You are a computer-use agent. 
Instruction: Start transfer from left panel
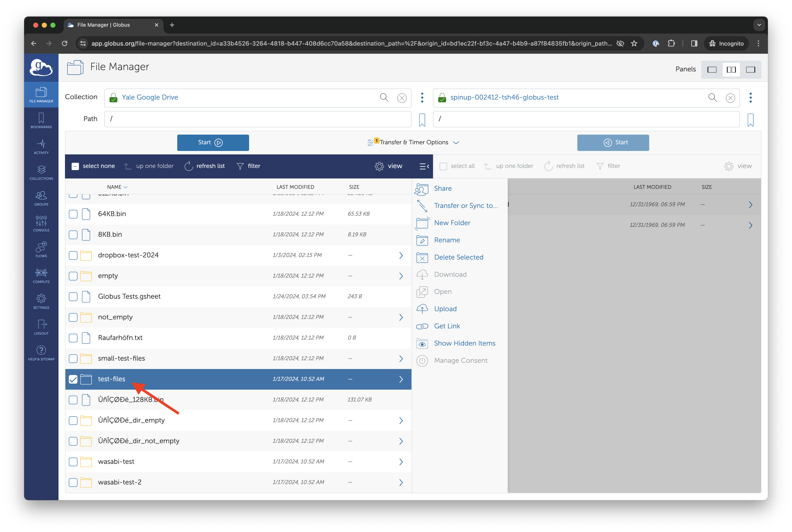[213, 143]
